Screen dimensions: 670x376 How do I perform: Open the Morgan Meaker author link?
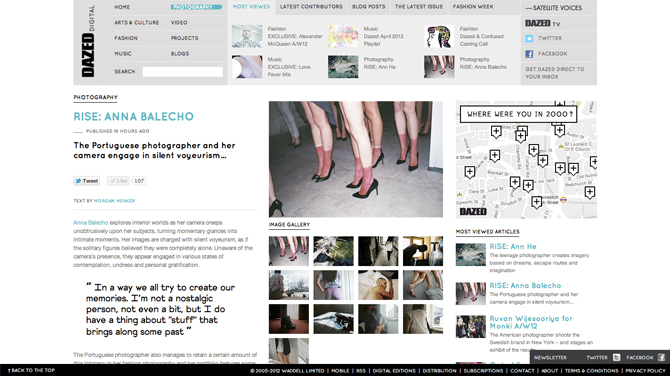tap(114, 201)
